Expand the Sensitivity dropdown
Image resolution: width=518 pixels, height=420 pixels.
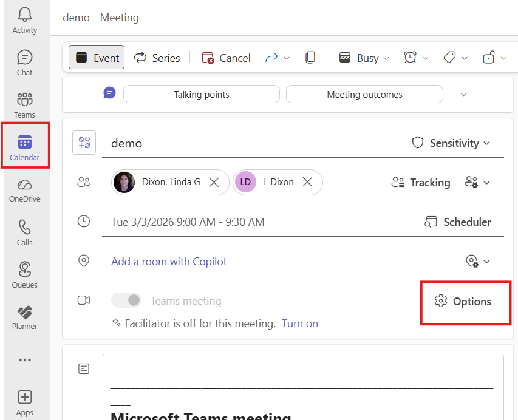coord(451,143)
